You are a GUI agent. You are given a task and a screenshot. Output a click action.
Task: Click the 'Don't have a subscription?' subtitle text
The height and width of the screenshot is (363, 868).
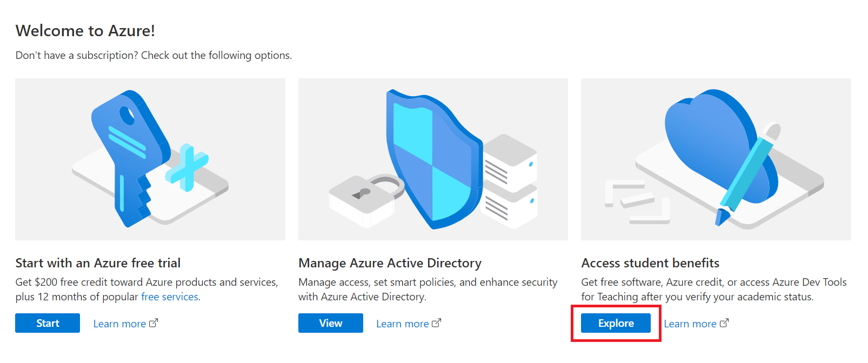pos(153,55)
